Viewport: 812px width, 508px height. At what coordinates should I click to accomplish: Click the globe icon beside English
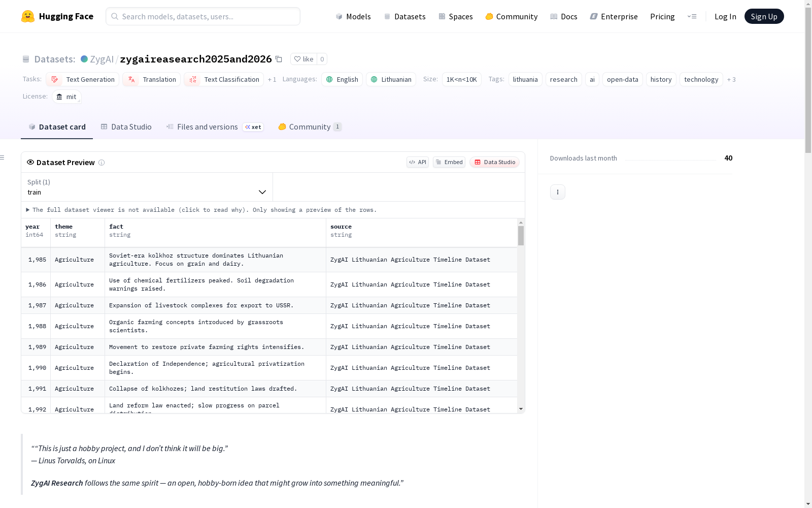329,79
